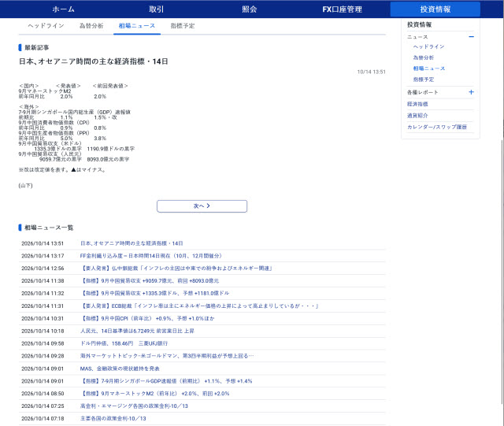This screenshot has height=426, width=504.
Task: Open 通貨紹介 in the sidebar
Action: pos(417,116)
